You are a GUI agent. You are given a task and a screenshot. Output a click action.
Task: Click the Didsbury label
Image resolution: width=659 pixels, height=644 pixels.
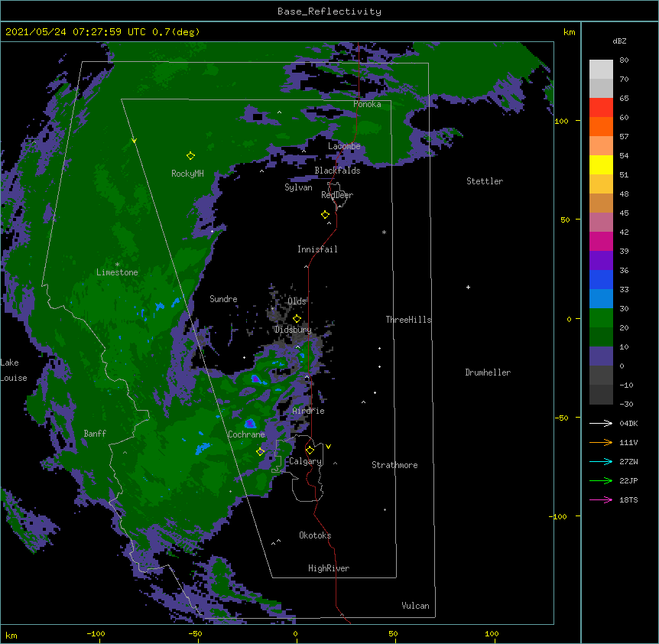[293, 330]
